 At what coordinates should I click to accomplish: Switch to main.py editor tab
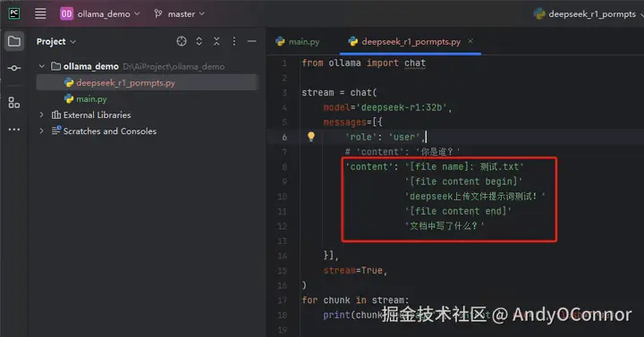(x=298, y=41)
